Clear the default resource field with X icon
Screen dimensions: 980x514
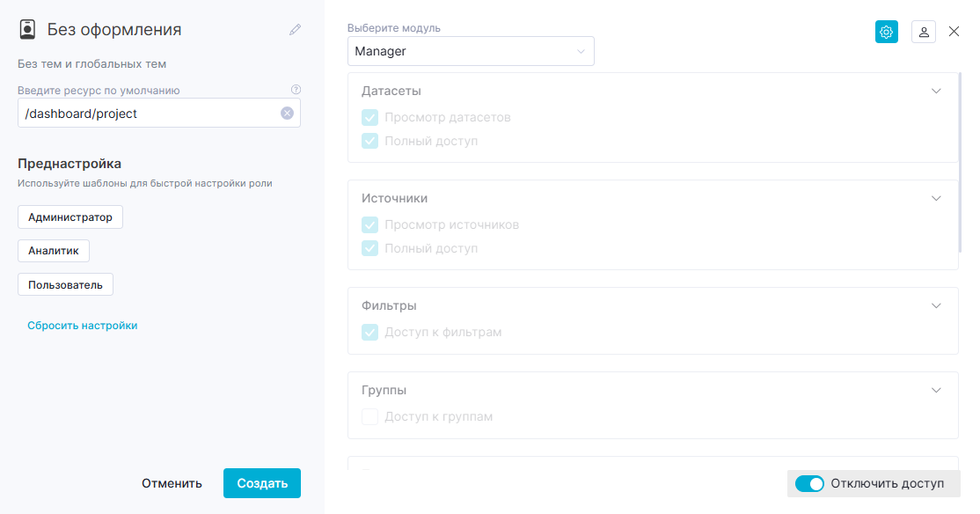(287, 114)
